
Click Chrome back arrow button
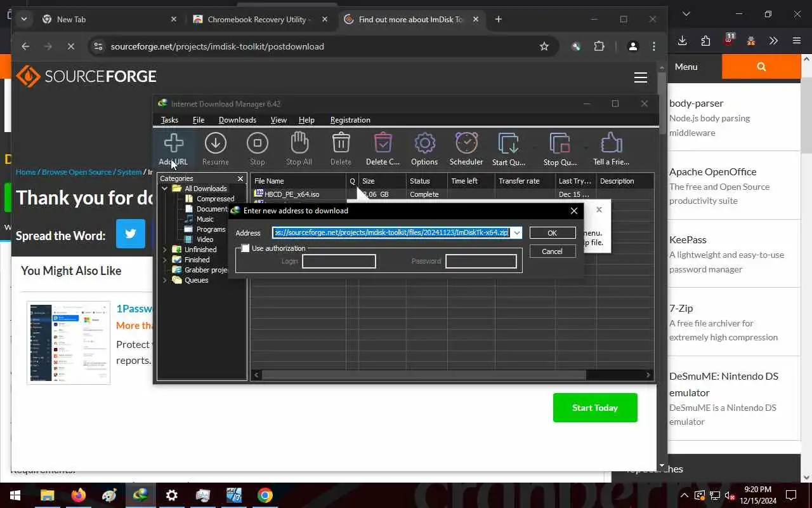(25, 46)
